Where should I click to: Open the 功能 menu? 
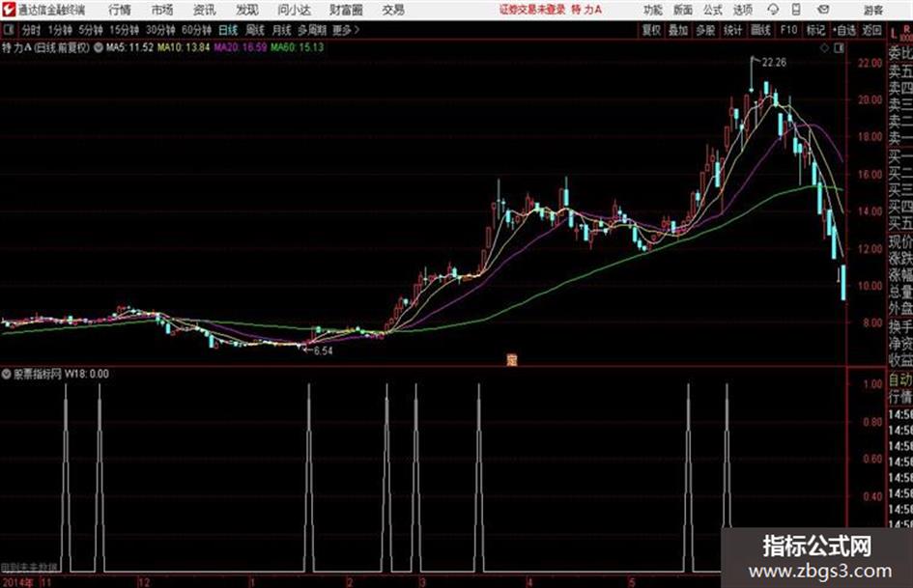click(x=653, y=10)
